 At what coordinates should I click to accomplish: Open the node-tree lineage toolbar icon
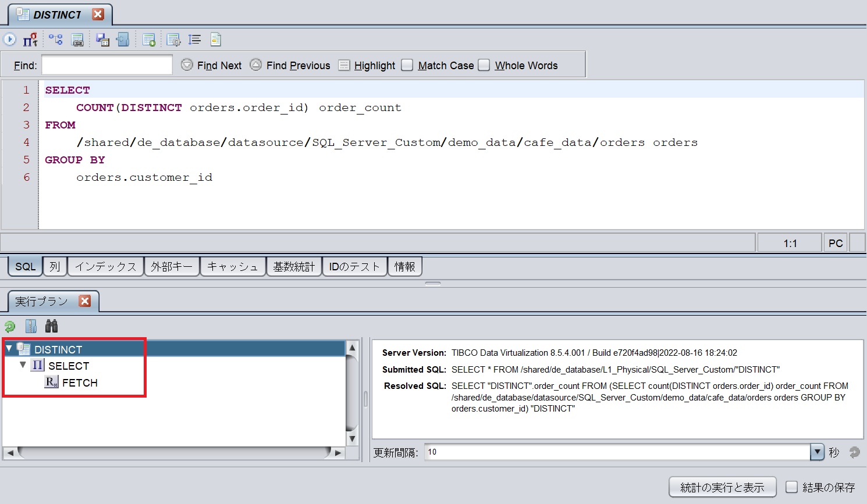pos(55,40)
